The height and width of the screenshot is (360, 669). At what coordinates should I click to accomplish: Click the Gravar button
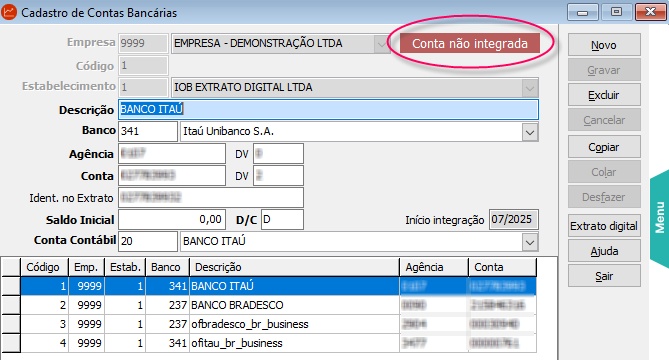[x=604, y=70]
